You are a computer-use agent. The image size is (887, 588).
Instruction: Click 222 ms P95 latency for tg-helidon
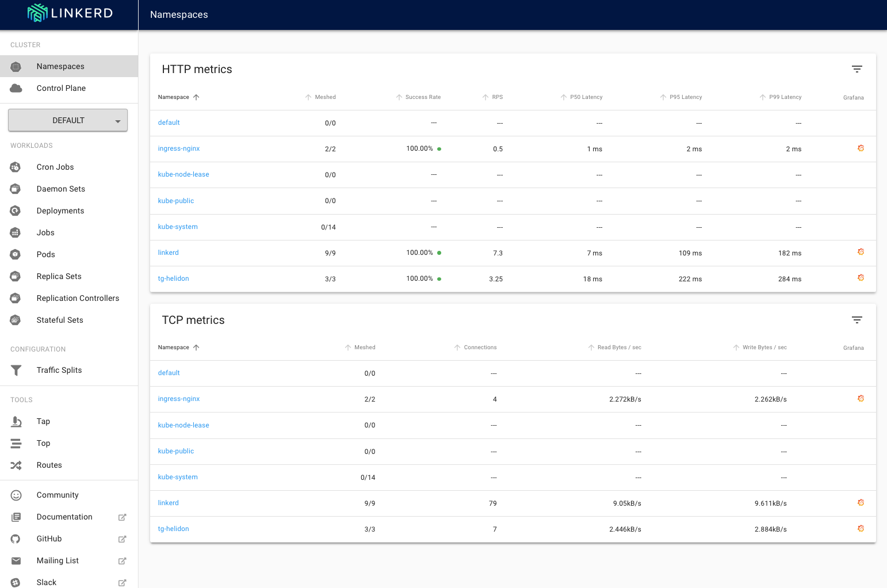pyautogui.click(x=690, y=279)
